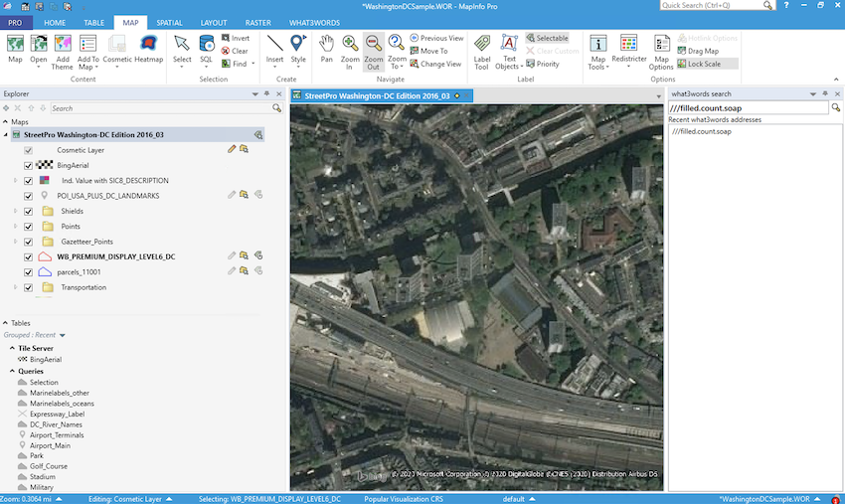Image resolution: width=845 pixels, height=504 pixels.
Task: Collapse the Tables section
Action: [x=5, y=323]
